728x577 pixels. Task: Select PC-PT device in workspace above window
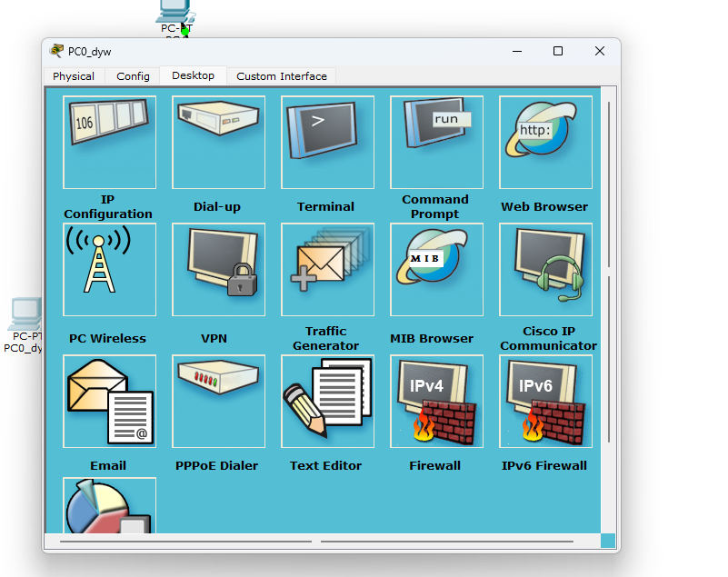point(175,16)
